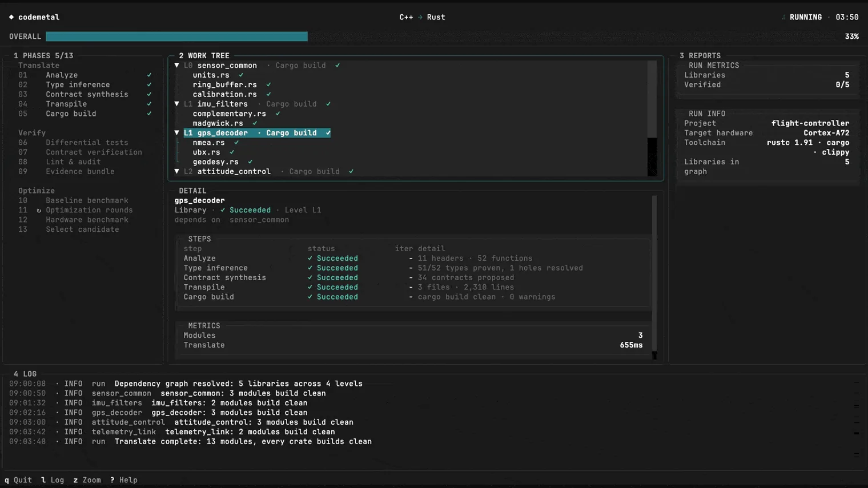The image size is (868, 488).
Task: Click the spinner icon beside Optimization rounds
Action: click(39, 211)
